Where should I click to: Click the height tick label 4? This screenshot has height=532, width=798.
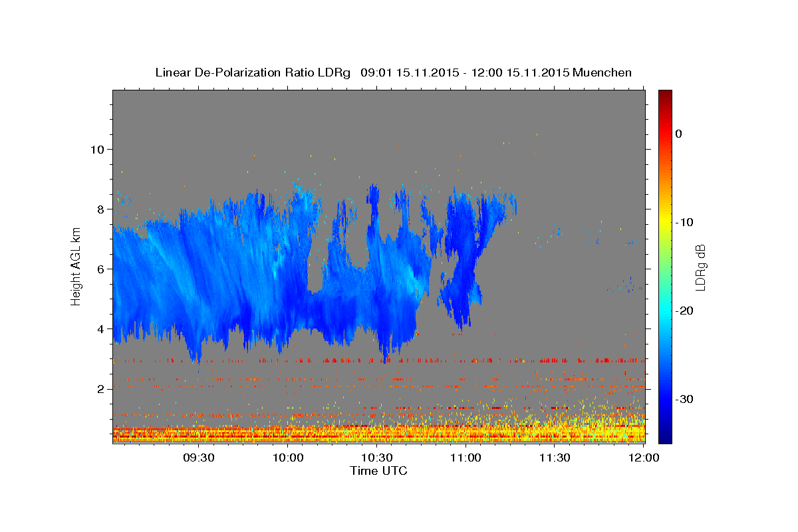pyautogui.click(x=102, y=329)
